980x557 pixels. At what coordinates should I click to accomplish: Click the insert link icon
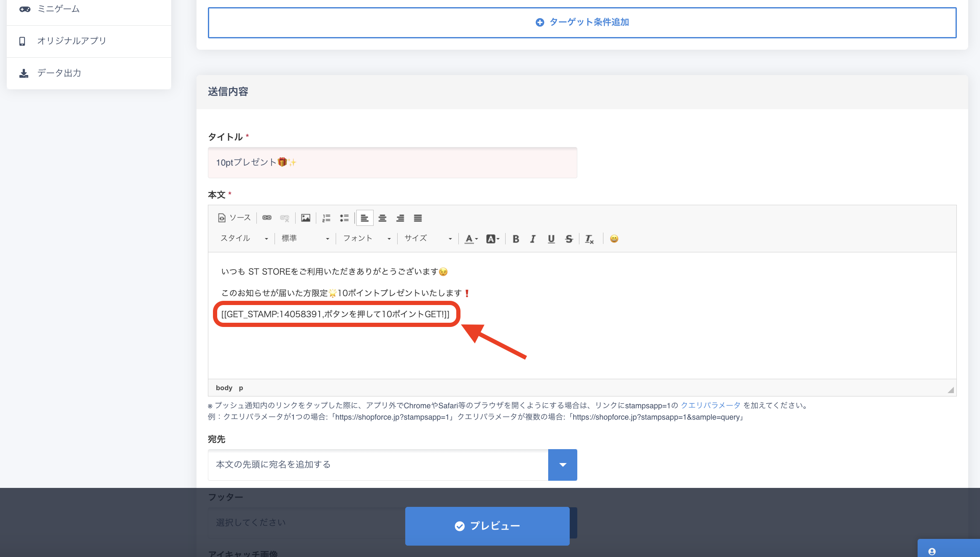coord(267,218)
